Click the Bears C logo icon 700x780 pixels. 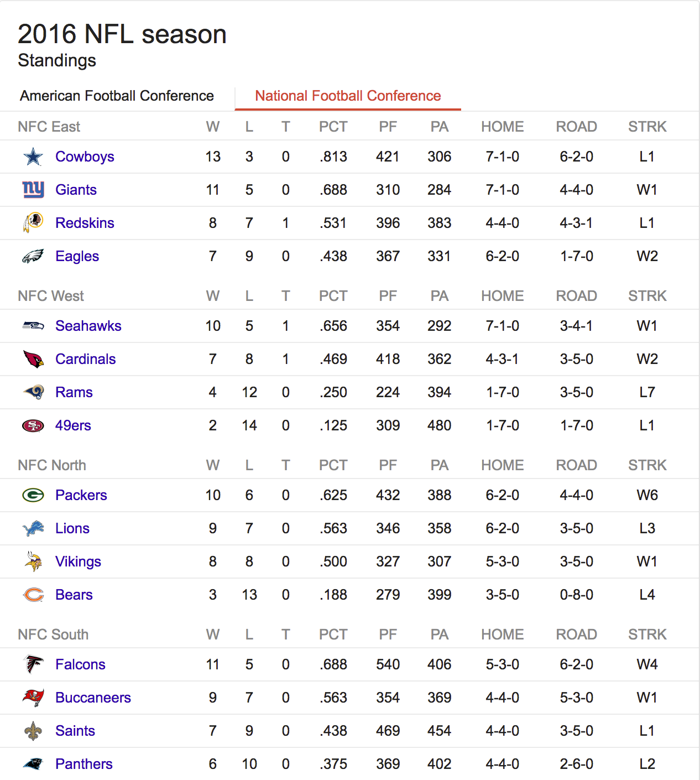tap(33, 595)
